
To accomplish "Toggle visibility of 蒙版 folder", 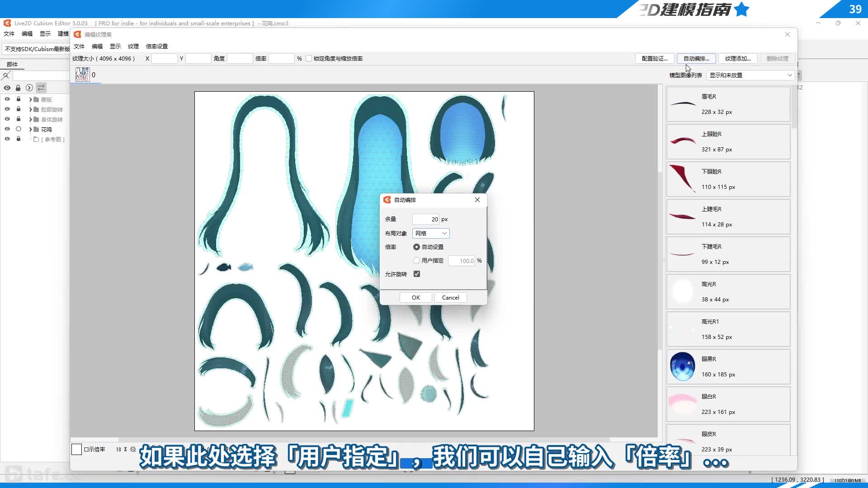I will point(7,99).
